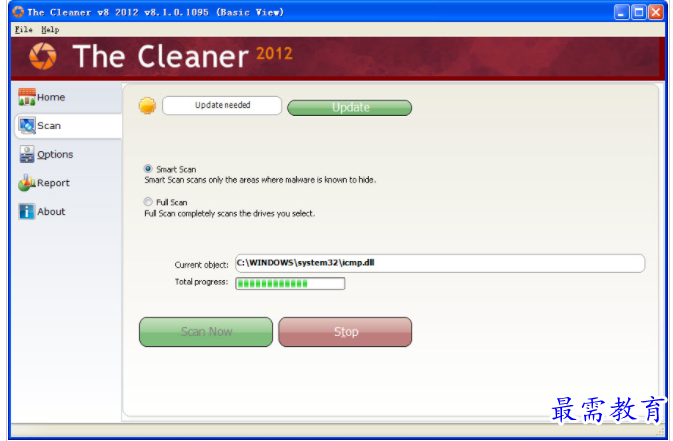This screenshot has width=673, height=441.
Task: Close The Cleaner window
Action: point(656,12)
